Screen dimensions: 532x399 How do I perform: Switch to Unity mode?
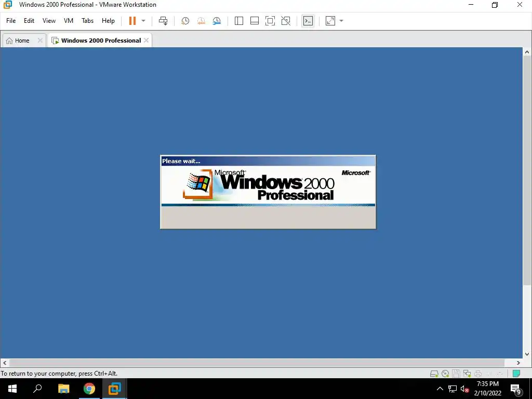coord(286,21)
